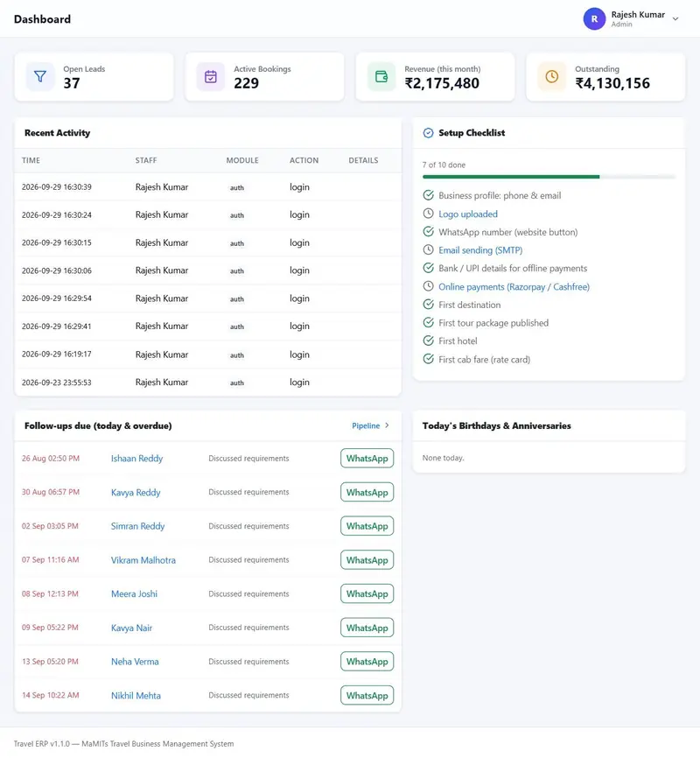Open Simran Reddy lead link
This screenshot has height=758, width=700.
click(x=137, y=526)
